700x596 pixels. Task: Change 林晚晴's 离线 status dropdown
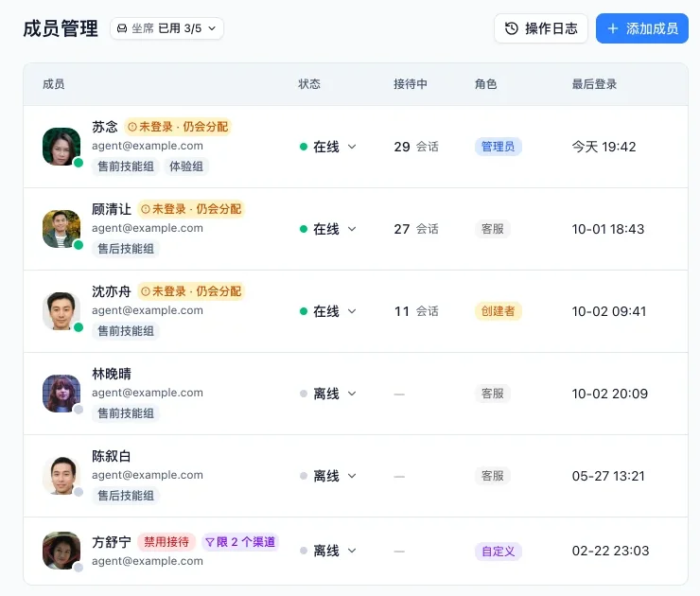[328, 394]
